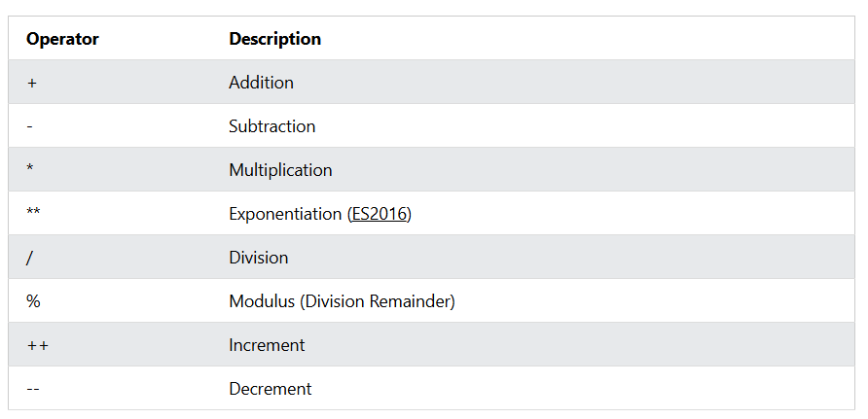This screenshot has width=868, height=419.
Task: Select the minus operator symbol
Action: pos(29,127)
